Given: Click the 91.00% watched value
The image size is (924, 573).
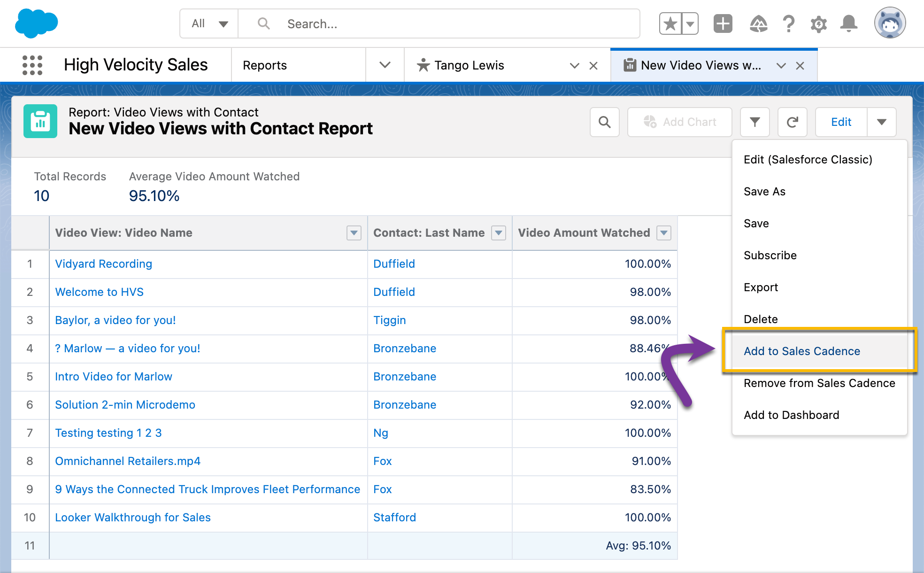Looking at the screenshot, I should (651, 461).
